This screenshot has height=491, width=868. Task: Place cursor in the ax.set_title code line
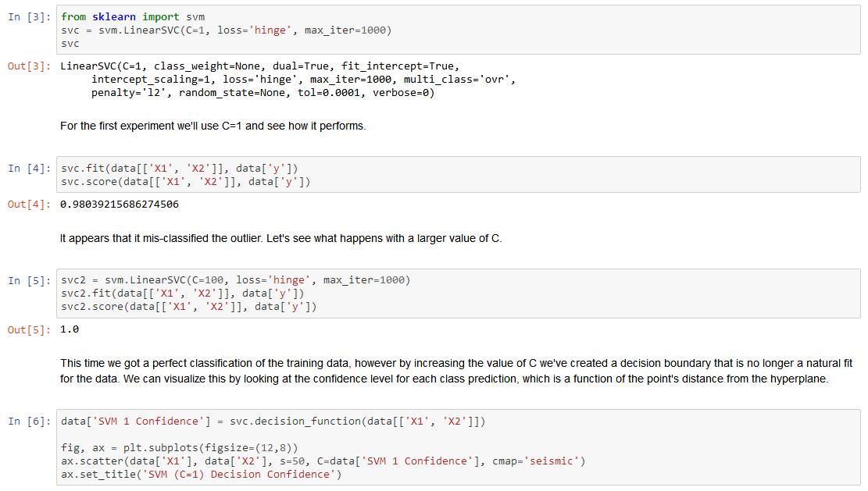point(201,475)
